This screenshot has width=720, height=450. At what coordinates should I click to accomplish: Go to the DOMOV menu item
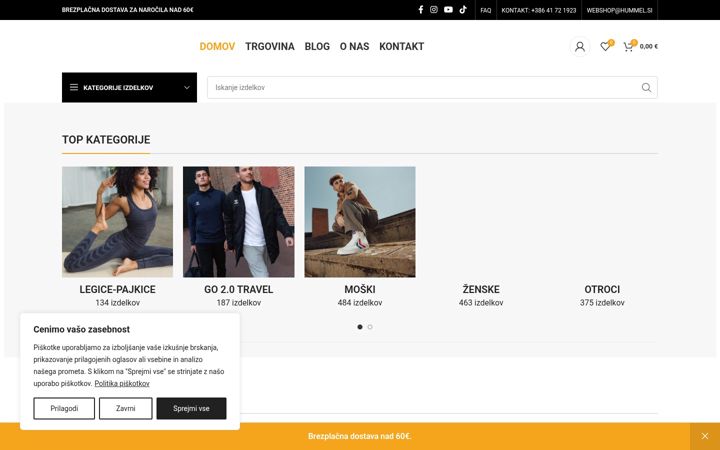tap(217, 46)
